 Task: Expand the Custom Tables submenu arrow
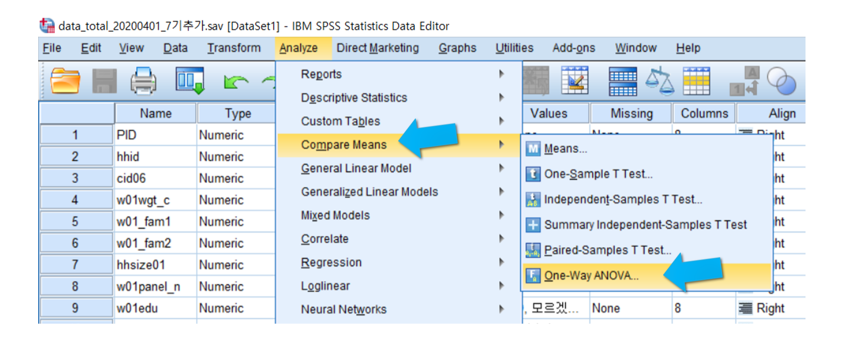click(501, 121)
